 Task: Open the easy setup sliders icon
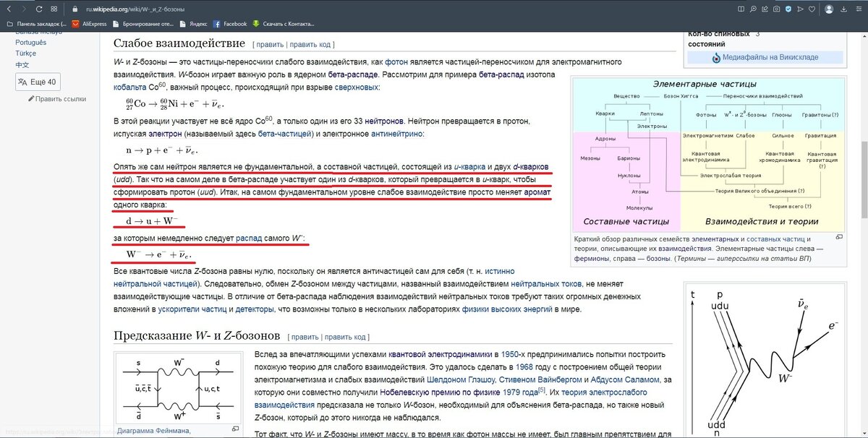[x=858, y=9]
